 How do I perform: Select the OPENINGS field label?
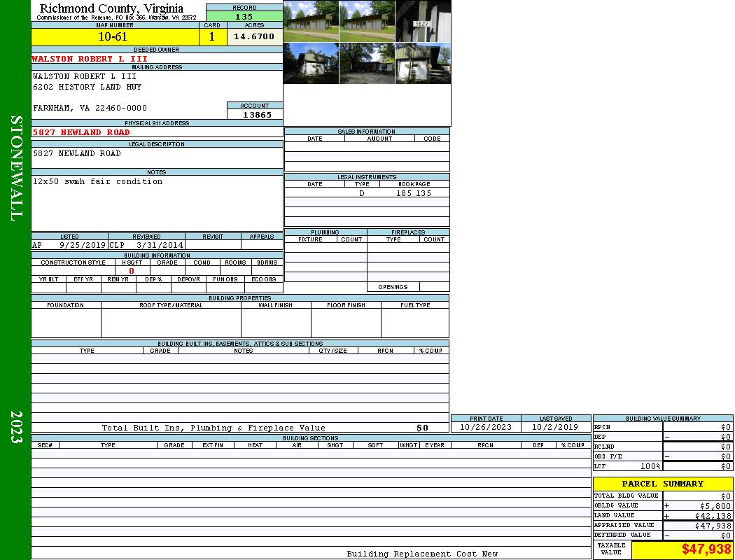[393, 287]
